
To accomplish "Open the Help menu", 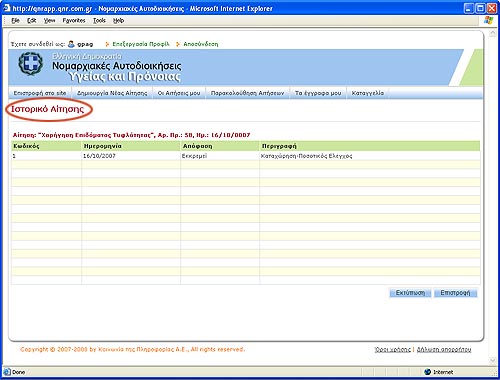I will (118, 21).
